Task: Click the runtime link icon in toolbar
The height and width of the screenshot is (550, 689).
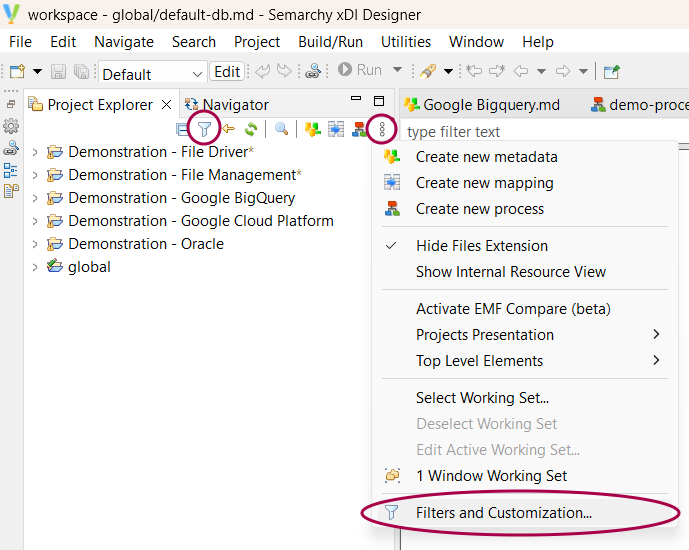Action: [x=313, y=71]
